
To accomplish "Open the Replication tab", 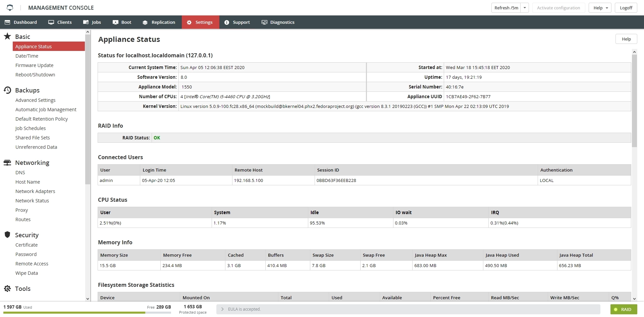I will coord(159,22).
